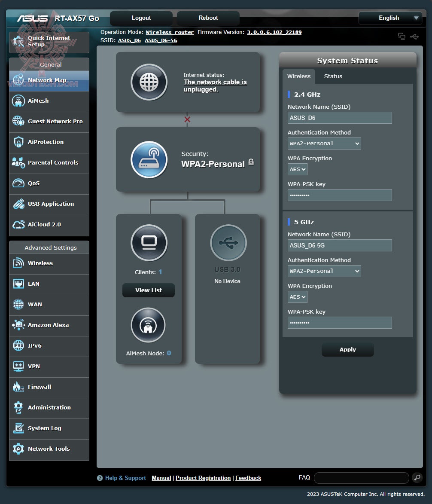Click the VPN monitor icon
Screen dimensions: 432x504
(x=18, y=366)
